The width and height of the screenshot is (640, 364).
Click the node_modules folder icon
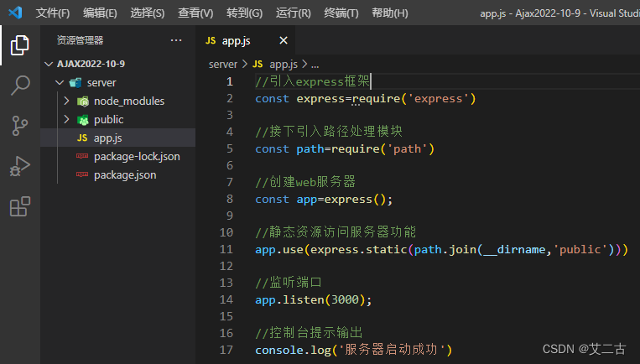(83, 101)
